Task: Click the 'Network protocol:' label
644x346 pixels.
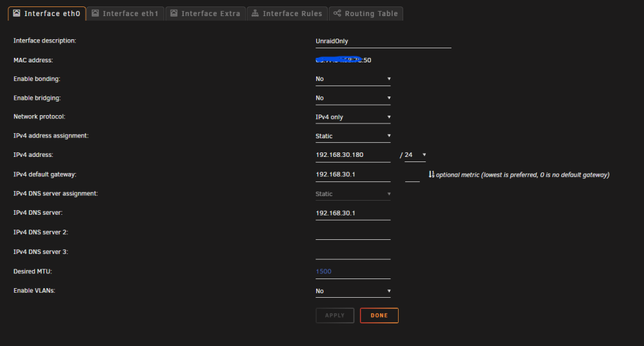Action: [x=39, y=116]
